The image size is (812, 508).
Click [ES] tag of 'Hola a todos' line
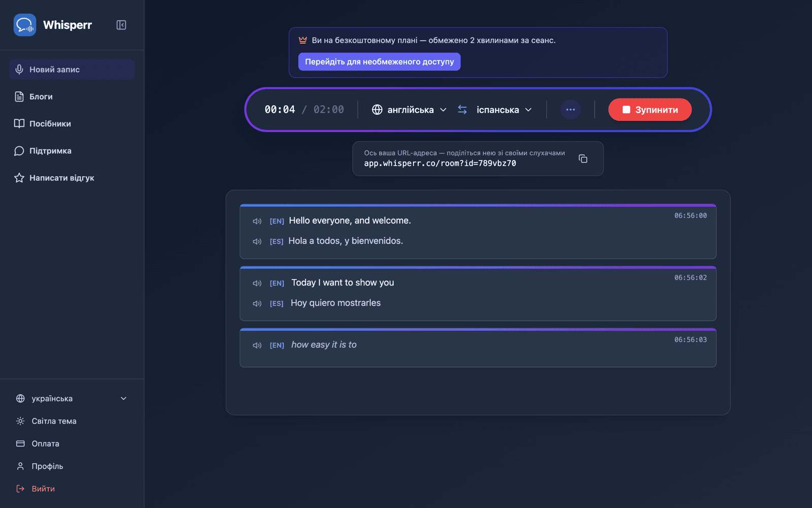(277, 241)
